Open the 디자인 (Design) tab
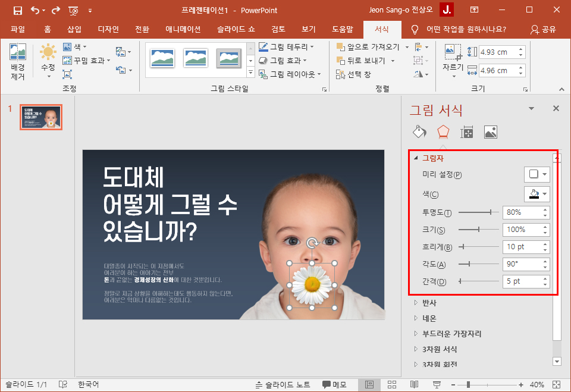Image resolution: width=571 pixels, height=392 pixels. pos(108,29)
